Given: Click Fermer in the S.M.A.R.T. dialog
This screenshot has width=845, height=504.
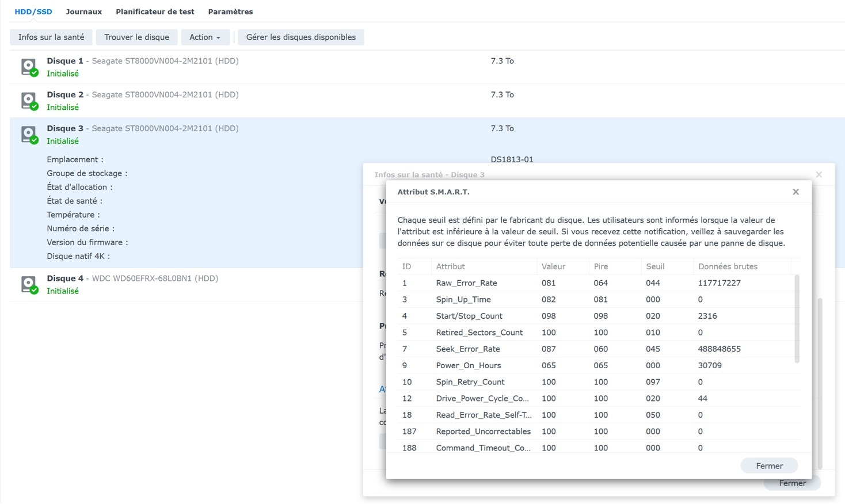Looking at the screenshot, I should tap(769, 465).
